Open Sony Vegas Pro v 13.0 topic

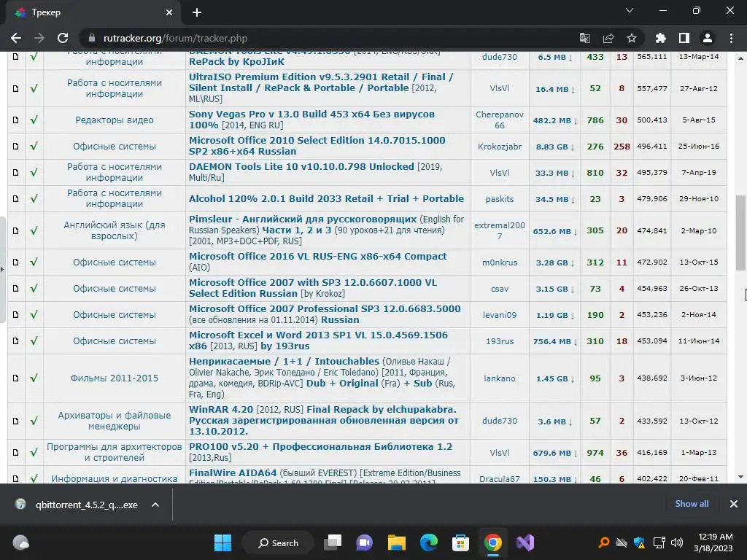[x=311, y=120]
